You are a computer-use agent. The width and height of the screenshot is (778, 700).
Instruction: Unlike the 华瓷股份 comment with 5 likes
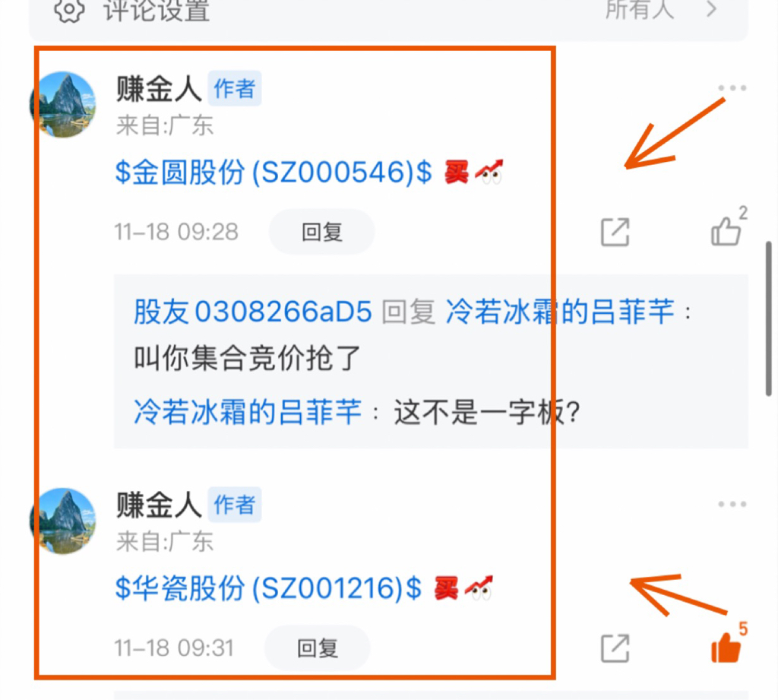(726, 647)
